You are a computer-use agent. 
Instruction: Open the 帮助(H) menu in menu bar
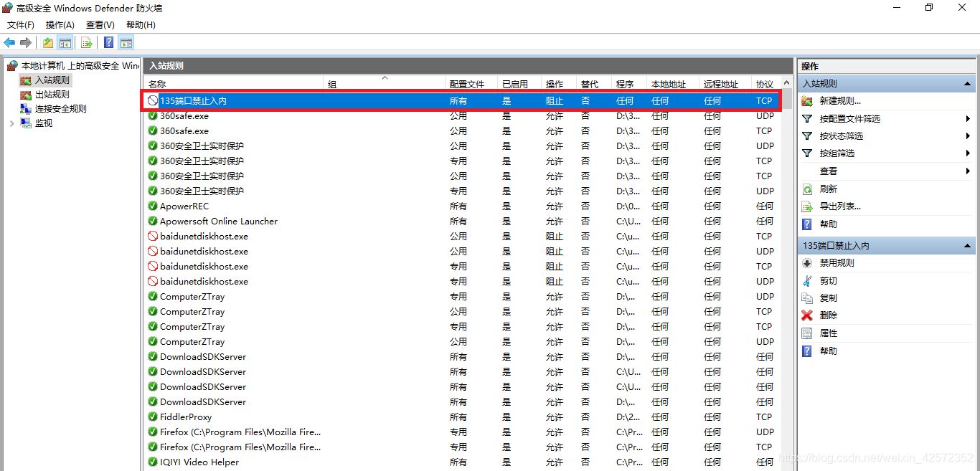pos(141,25)
